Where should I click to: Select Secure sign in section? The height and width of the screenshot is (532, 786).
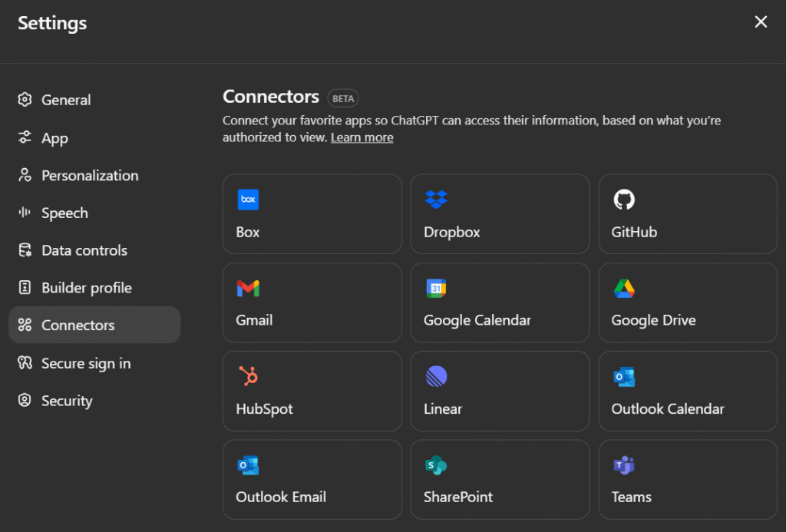click(x=94, y=363)
